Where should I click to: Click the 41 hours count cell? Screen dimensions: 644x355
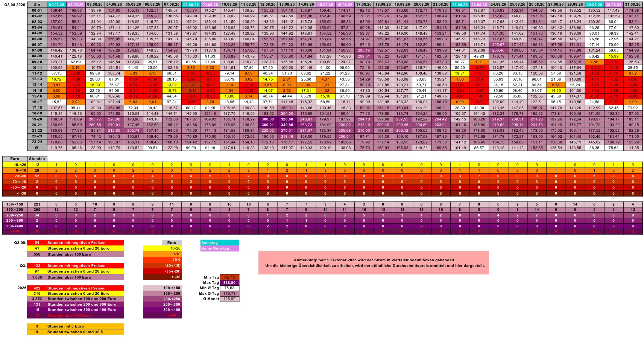click(x=37, y=248)
